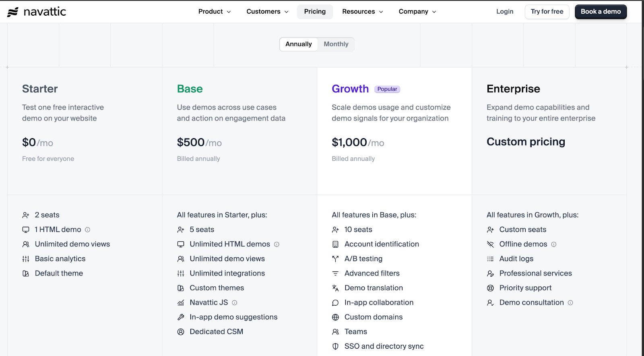Expand the Customers menu

tap(267, 12)
